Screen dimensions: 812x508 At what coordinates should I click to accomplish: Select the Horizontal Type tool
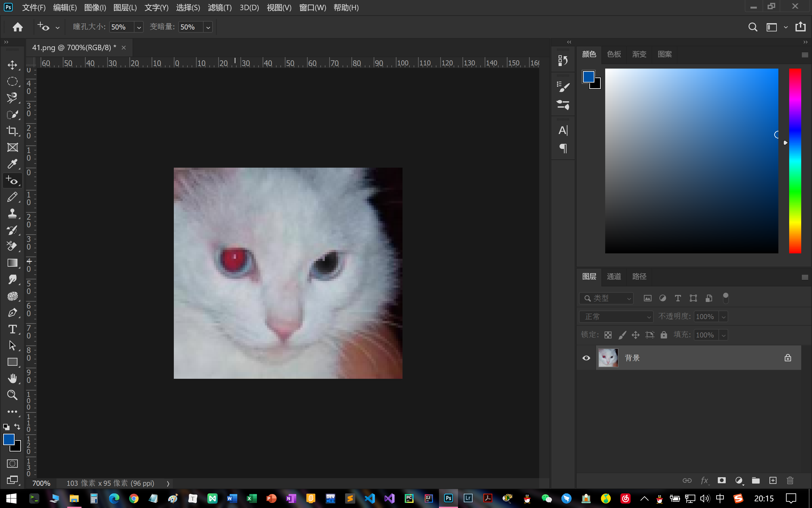pyautogui.click(x=12, y=329)
